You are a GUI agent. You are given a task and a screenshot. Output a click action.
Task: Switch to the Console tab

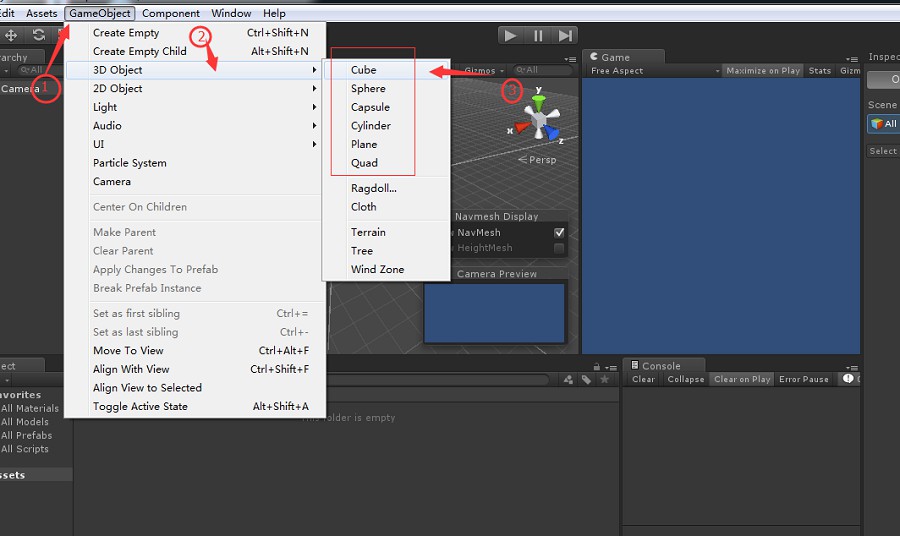point(663,366)
